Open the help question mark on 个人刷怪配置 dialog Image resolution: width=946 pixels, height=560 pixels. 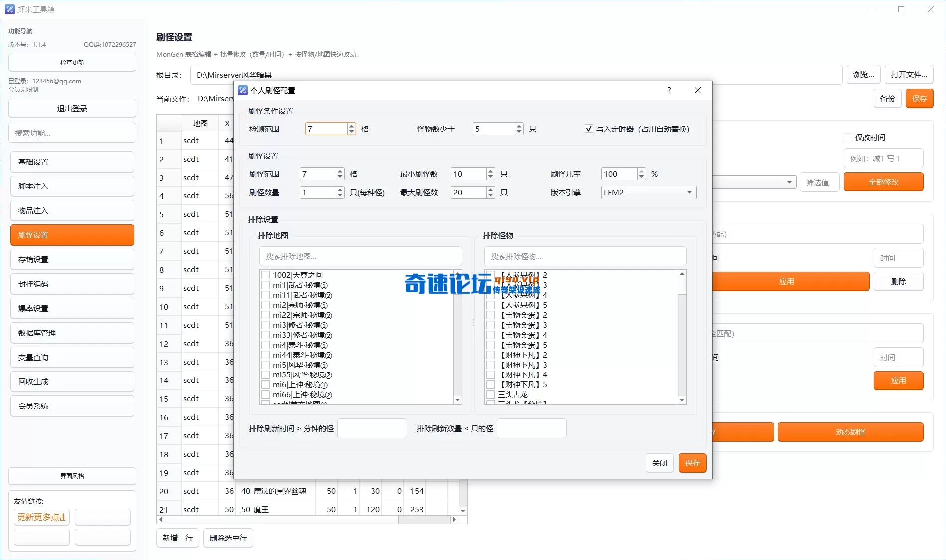click(x=669, y=90)
